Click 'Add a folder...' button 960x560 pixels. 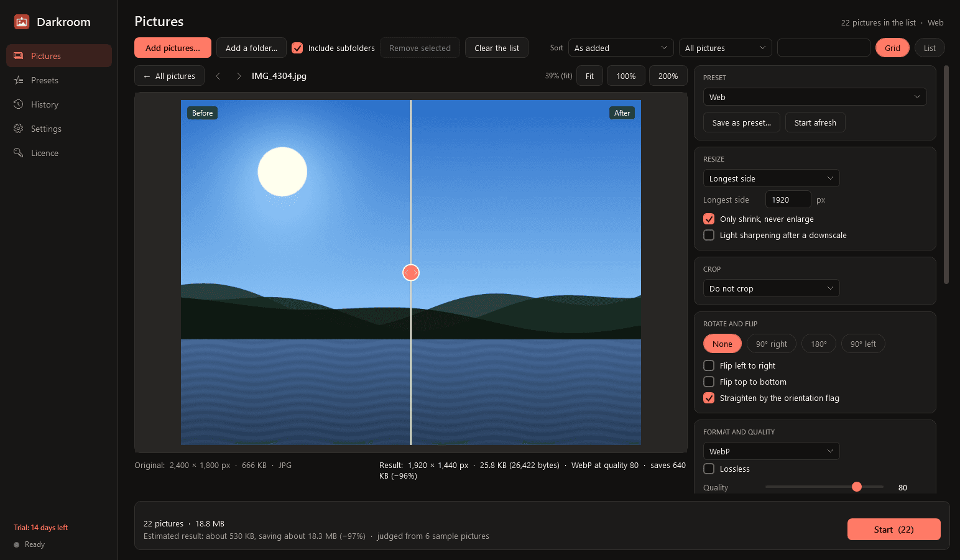251,48
